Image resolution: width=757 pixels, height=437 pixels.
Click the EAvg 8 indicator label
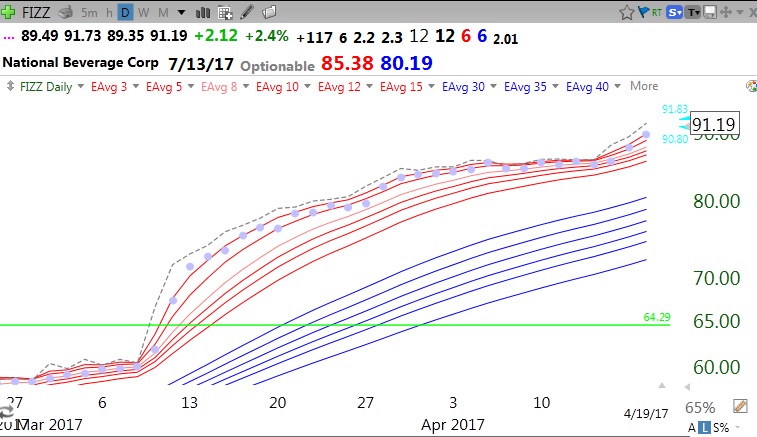(219, 87)
